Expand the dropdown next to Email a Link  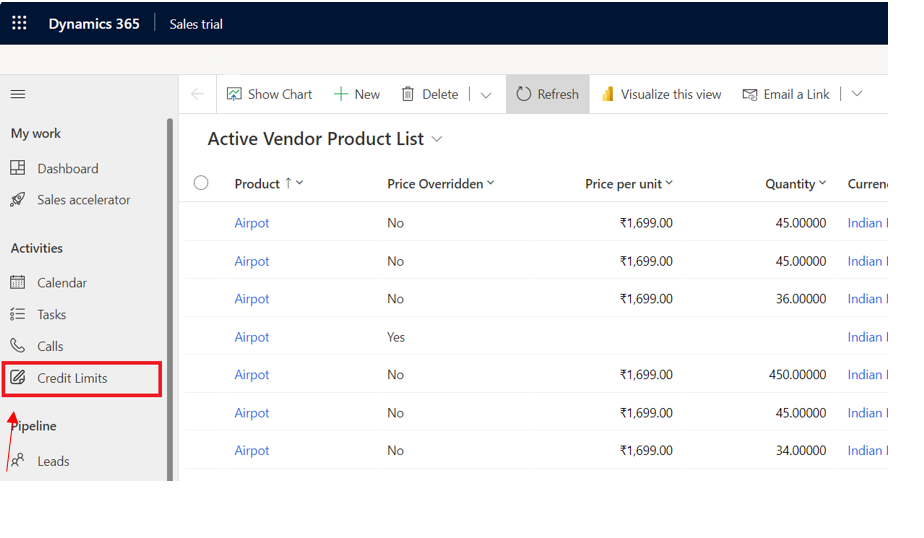click(x=857, y=94)
